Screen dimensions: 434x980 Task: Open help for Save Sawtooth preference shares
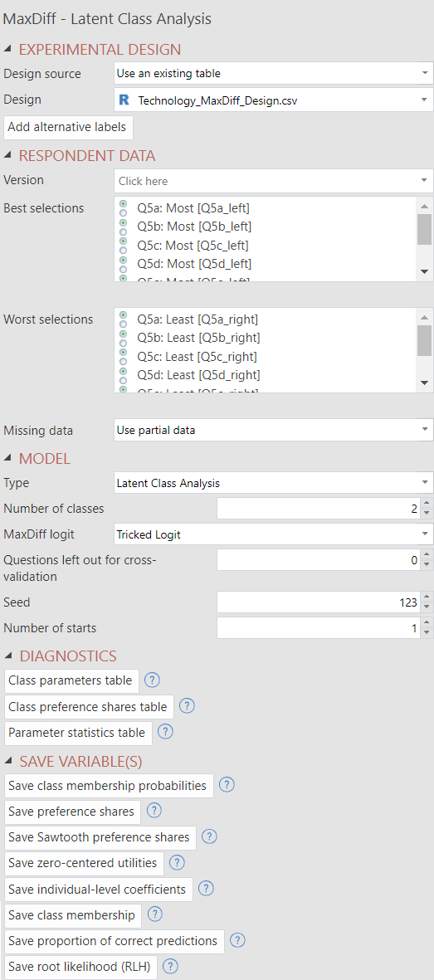pyautogui.click(x=209, y=836)
